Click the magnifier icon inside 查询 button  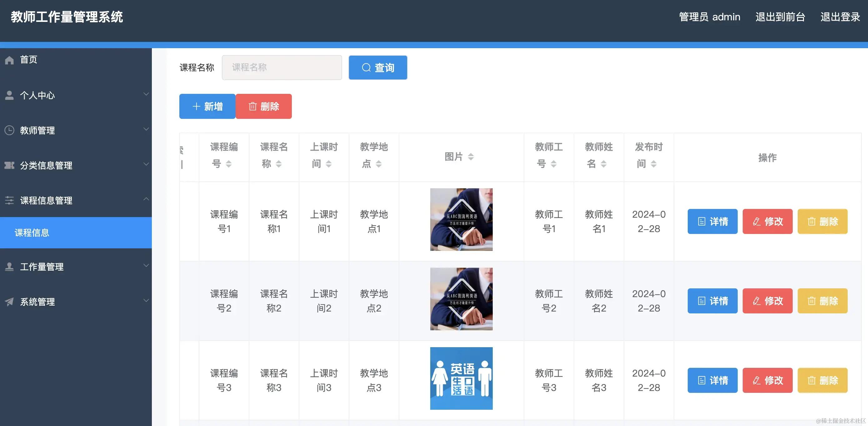(x=366, y=68)
